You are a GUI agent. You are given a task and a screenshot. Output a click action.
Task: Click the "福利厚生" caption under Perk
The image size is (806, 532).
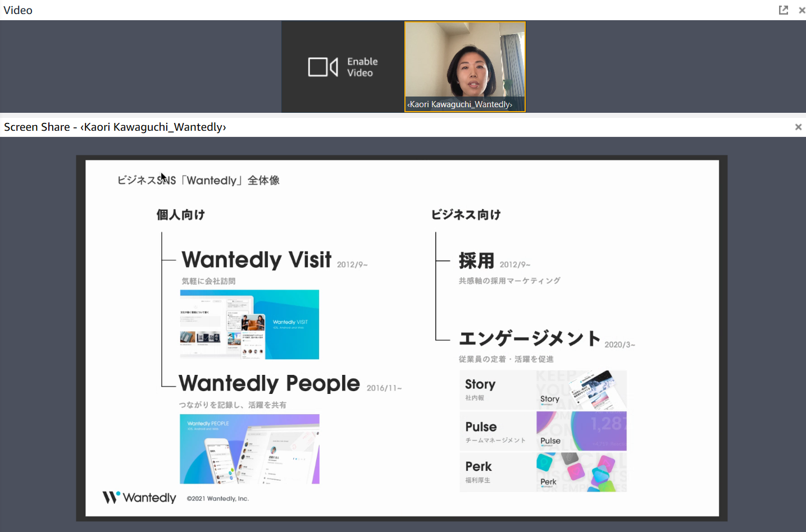click(478, 480)
